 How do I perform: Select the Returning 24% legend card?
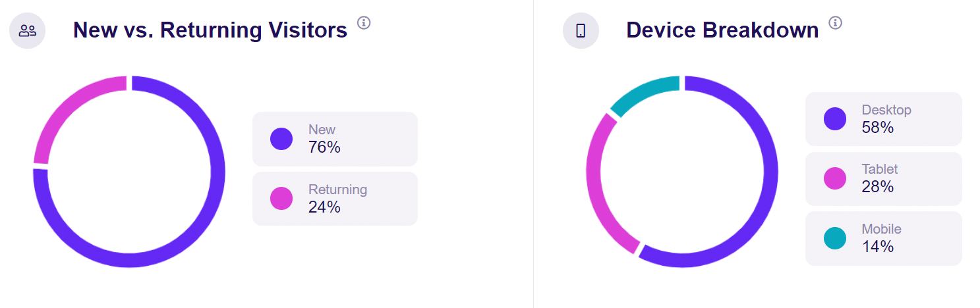(x=335, y=199)
